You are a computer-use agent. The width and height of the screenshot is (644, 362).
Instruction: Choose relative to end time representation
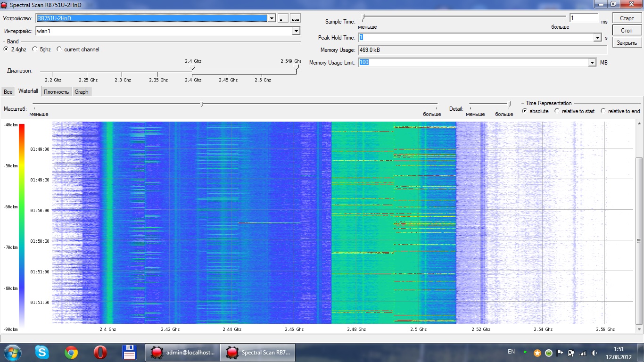pos(603,111)
